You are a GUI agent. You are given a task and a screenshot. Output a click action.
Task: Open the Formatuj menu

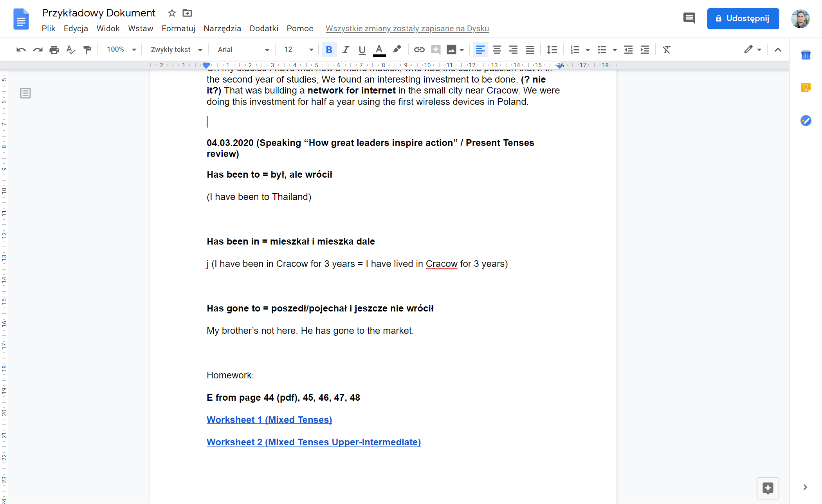(x=178, y=29)
